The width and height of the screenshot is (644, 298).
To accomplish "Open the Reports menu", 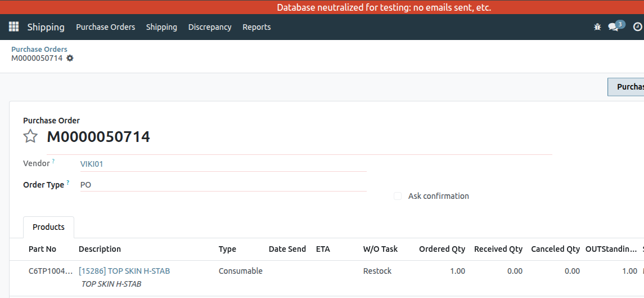I will pos(256,26).
